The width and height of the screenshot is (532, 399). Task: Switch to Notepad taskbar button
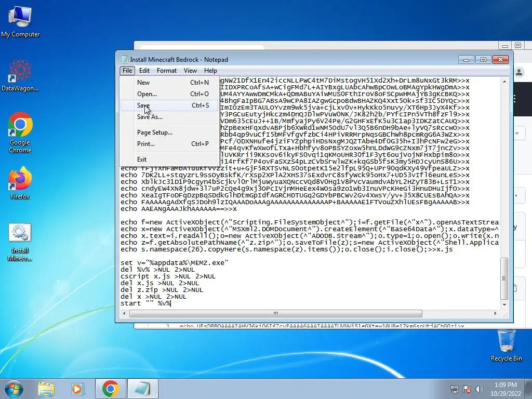[x=143, y=389]
